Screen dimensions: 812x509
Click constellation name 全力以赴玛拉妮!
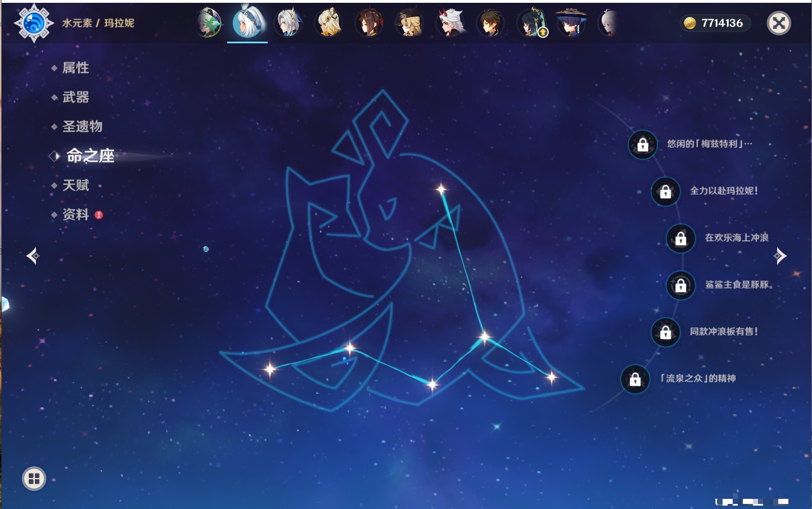coord(724,191)
